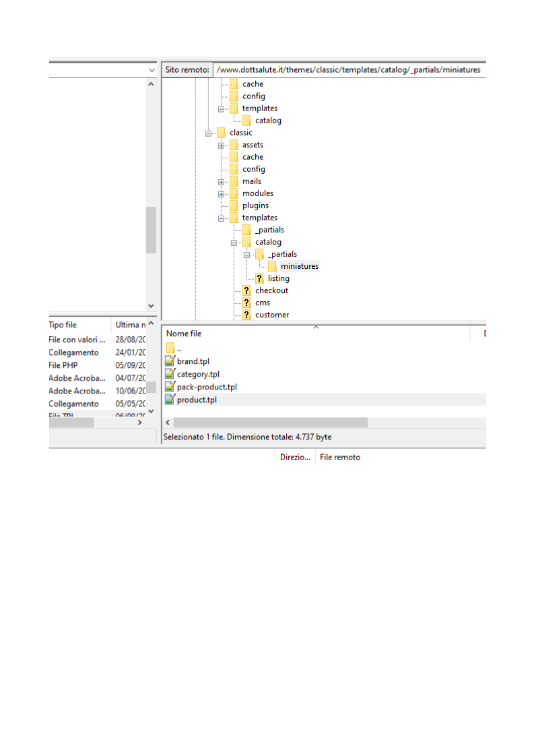Sort local files by Ultima modifica column
The image size is (534, 756).
click(x=129, y=325)
